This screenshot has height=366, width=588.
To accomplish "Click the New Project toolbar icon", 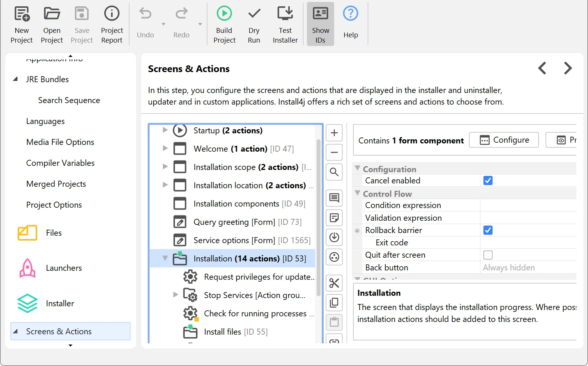I will (22, 14).
